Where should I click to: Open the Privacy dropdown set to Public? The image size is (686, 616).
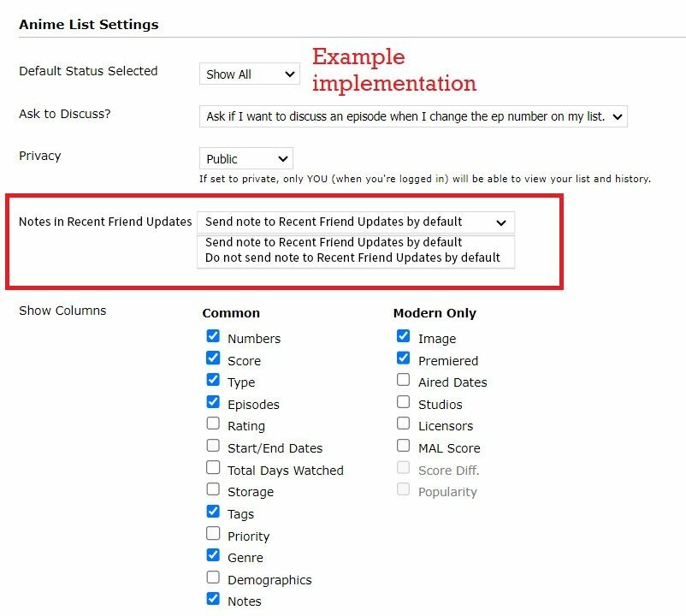(x=245, y=158)
